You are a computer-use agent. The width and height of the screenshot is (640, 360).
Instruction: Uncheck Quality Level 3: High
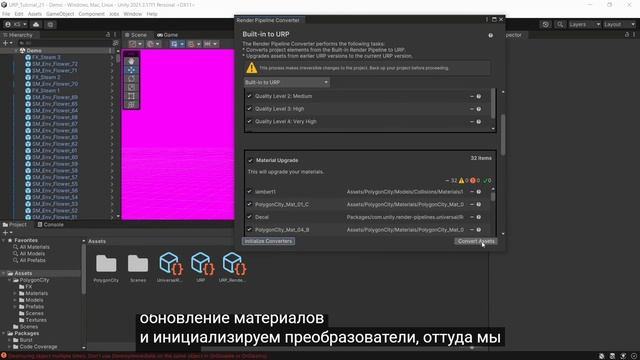249,109
